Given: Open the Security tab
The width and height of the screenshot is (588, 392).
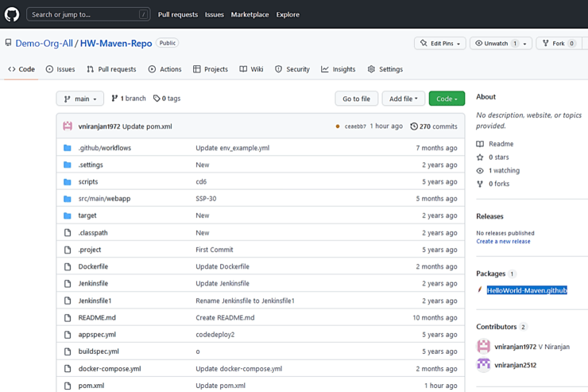Looking at the screenshot, I should 292,69.
